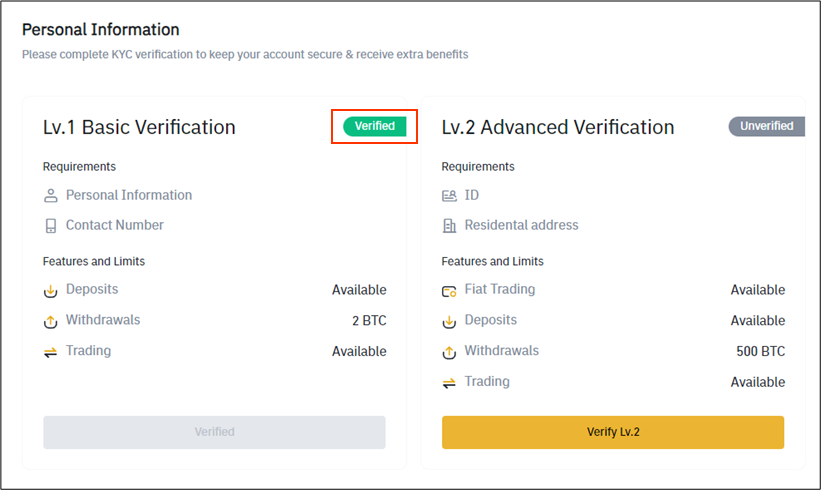
Task: Click the Lv.1 Withdrawals label
Action: 103,320
